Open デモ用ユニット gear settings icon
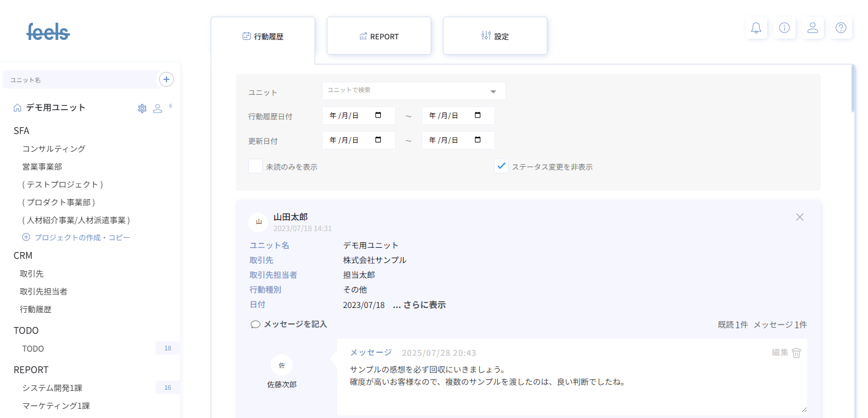This screenshot has height=418, width=868. (142, 108)
